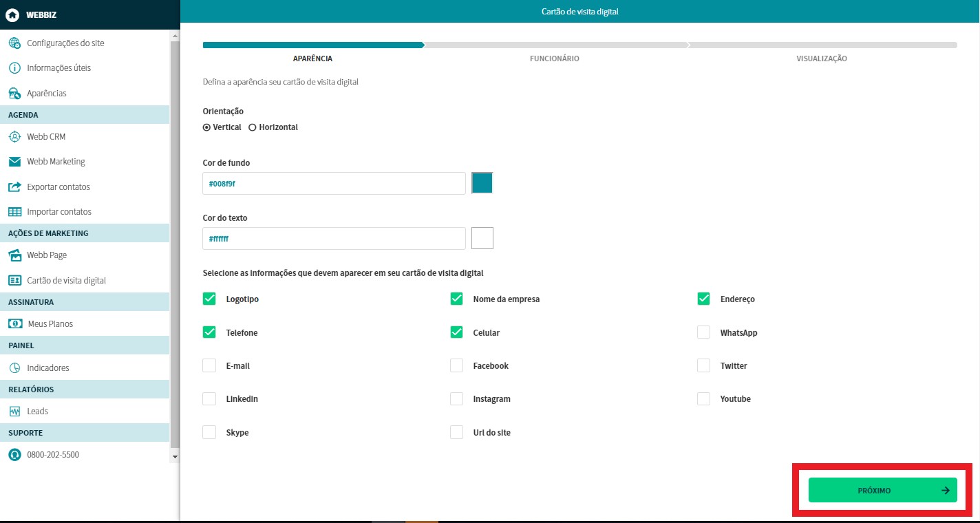Switch to the Visualização step tab
The image size is (980, 523).
pyautogui.click(x=821, y=58)
